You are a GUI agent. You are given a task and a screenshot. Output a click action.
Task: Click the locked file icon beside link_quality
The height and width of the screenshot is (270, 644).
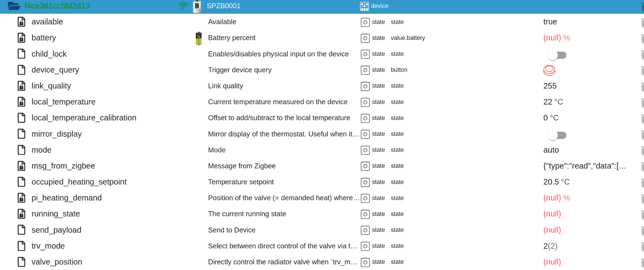tap(21, 86)
